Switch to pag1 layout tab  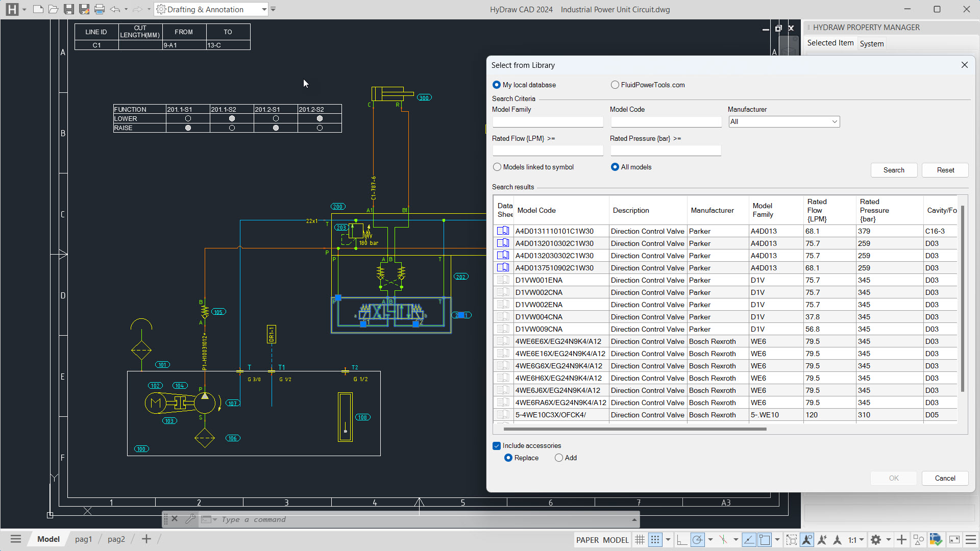click(83, 539)
